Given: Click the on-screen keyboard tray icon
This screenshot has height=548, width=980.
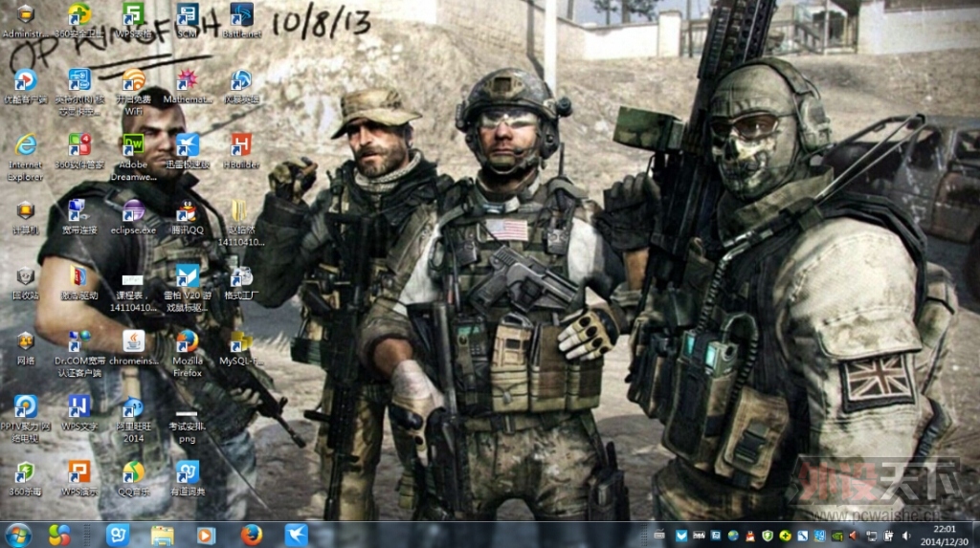Looking at the screenshot, I should (x=659, y=536).
